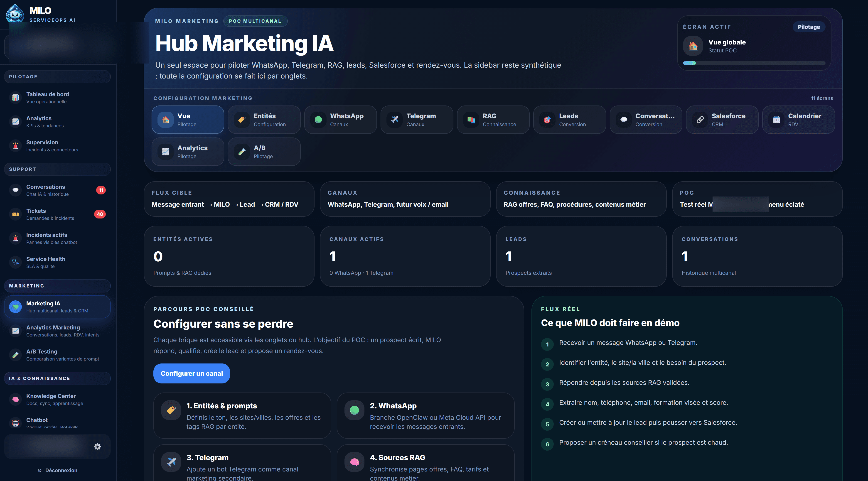Click the Analytics Marketing chart icon
Screen dimensions: 868x481
(x=15, y=331)
